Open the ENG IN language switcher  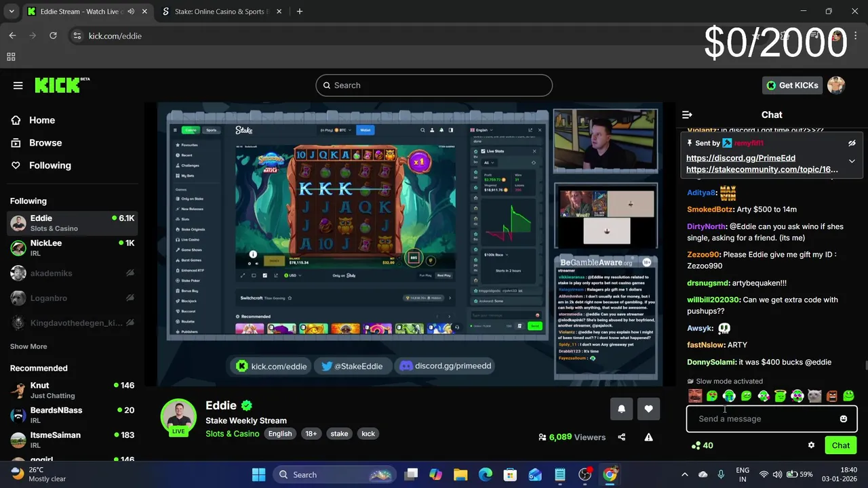click(743, 474)
